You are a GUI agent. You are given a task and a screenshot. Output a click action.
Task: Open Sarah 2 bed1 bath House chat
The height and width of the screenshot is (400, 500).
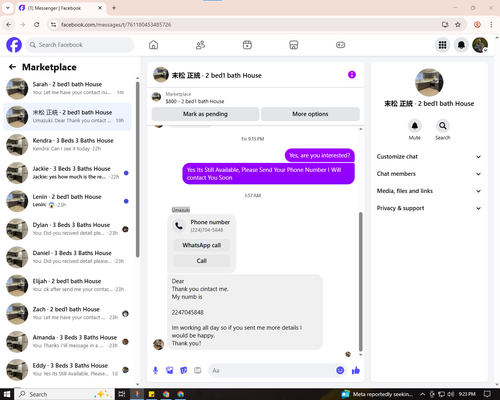click(x=67, y=88)
